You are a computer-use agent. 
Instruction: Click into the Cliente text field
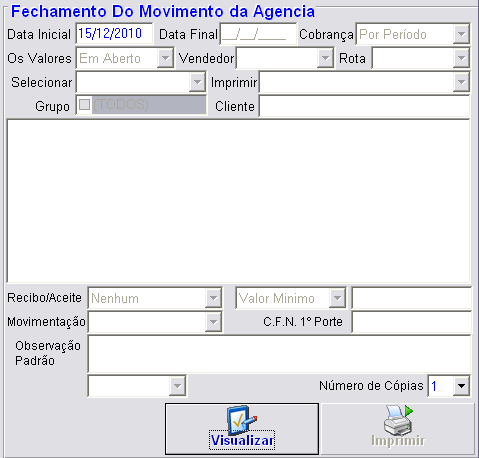[x=364, y=106]
